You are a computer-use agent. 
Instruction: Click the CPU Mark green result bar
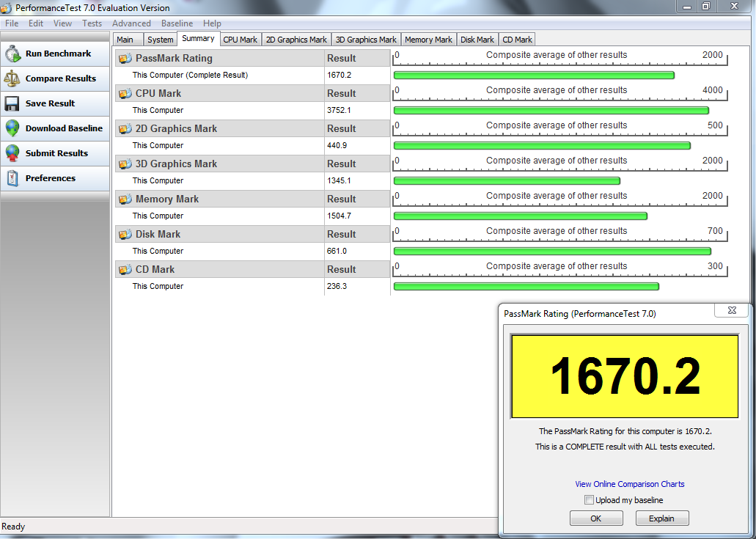pyautogui.click(x=550, y=110)
